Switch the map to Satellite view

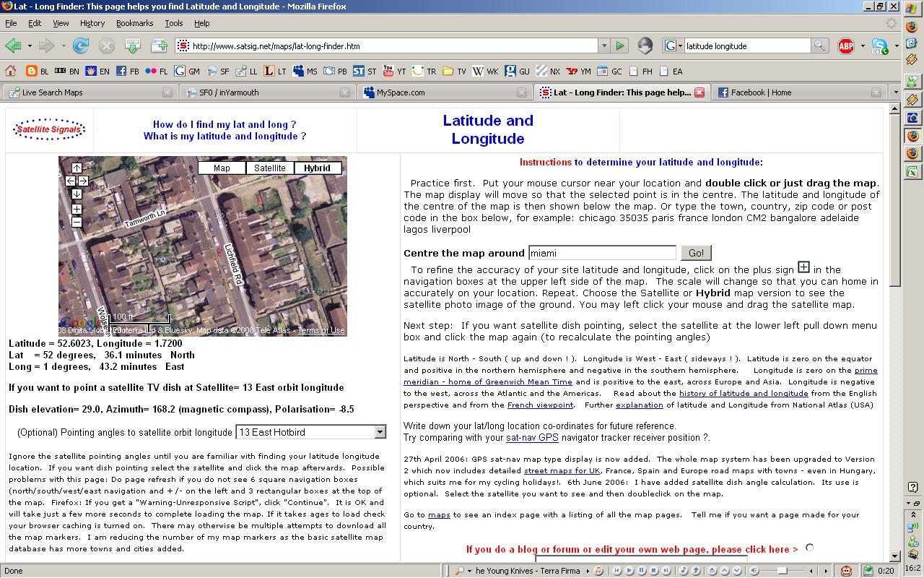(x=269, y=168)
